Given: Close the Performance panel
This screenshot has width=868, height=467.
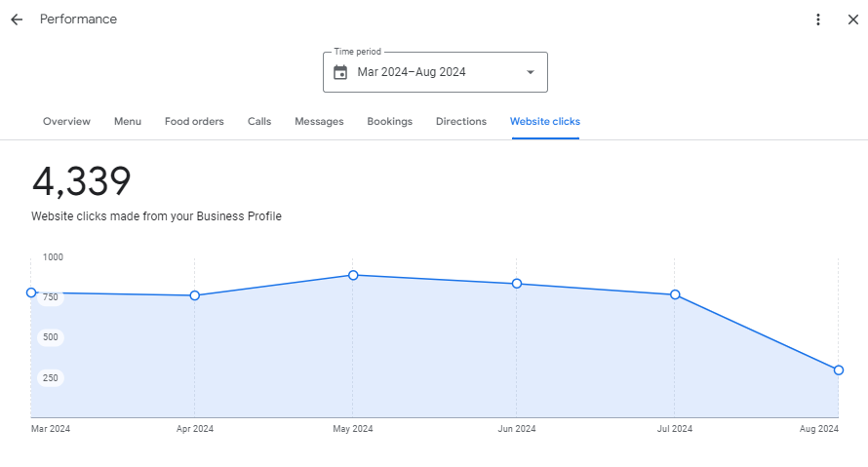Looking at the screenshot, I should (x=852, y=19).
